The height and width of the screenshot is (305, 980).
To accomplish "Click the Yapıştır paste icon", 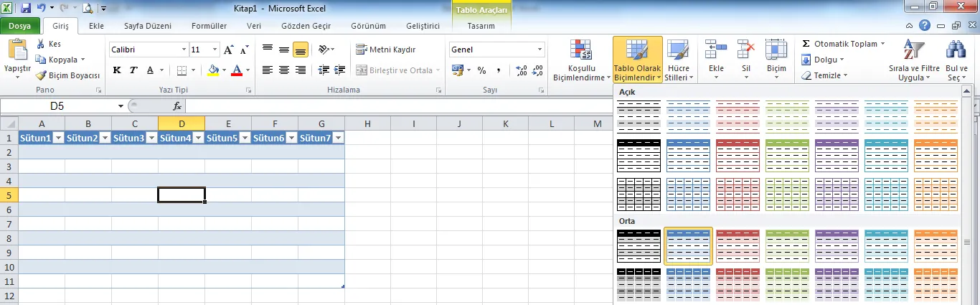I will point(17,50).
